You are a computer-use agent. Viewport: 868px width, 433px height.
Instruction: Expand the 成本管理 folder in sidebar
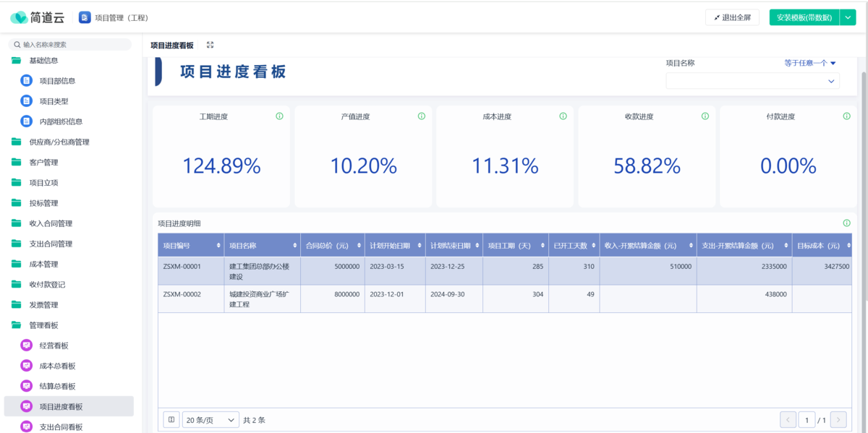click(x=43, y=264)
